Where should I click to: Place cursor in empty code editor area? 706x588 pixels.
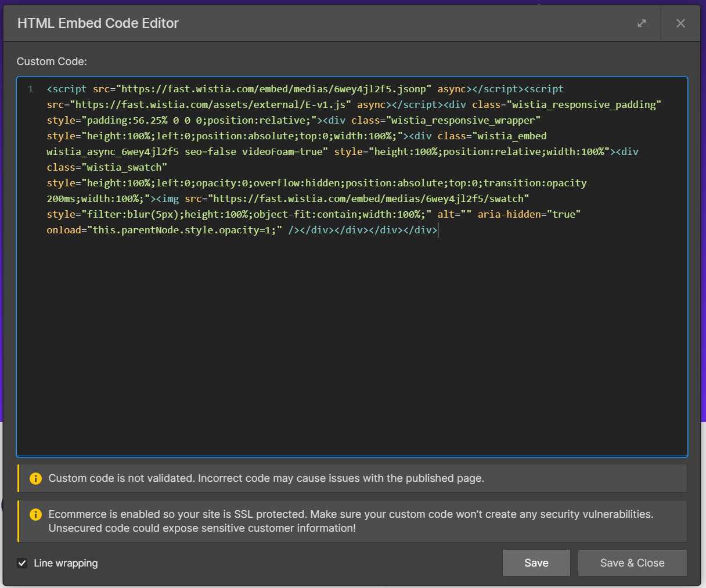(x=348, y=348)
